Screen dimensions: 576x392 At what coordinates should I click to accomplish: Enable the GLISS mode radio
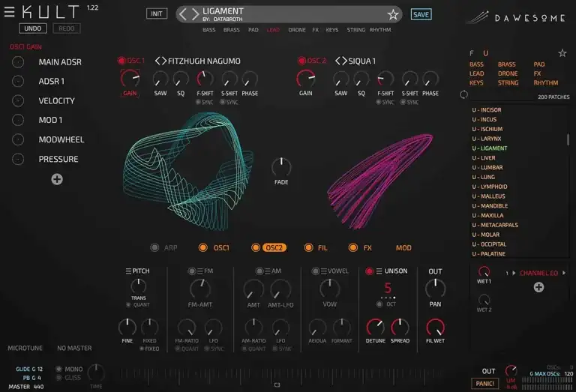tap(58, 377)
